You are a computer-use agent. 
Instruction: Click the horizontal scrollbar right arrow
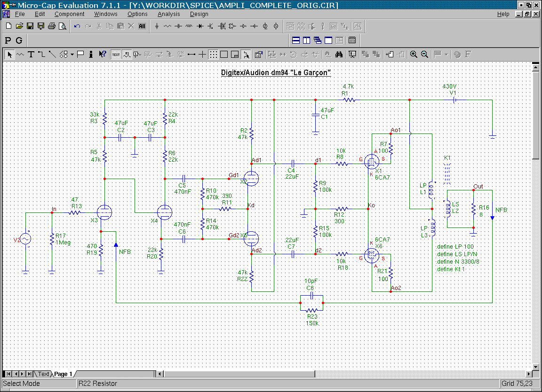pyautogui.click(x=528, y=374)
